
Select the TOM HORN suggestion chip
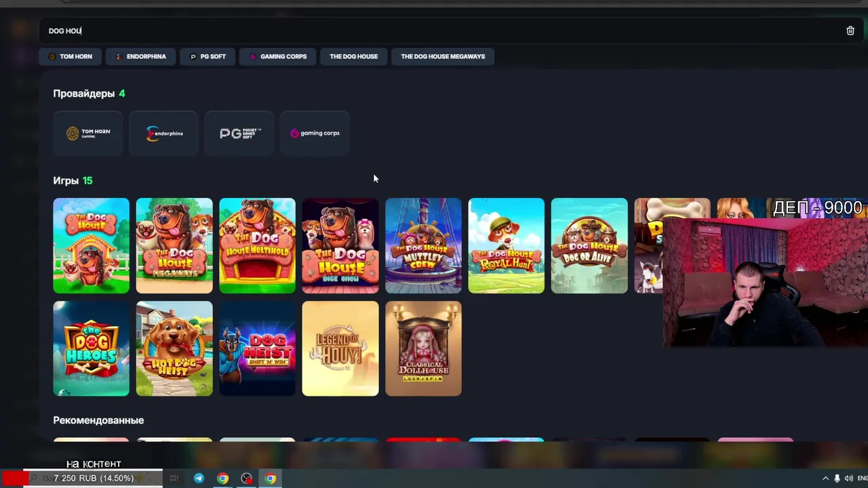70,56
